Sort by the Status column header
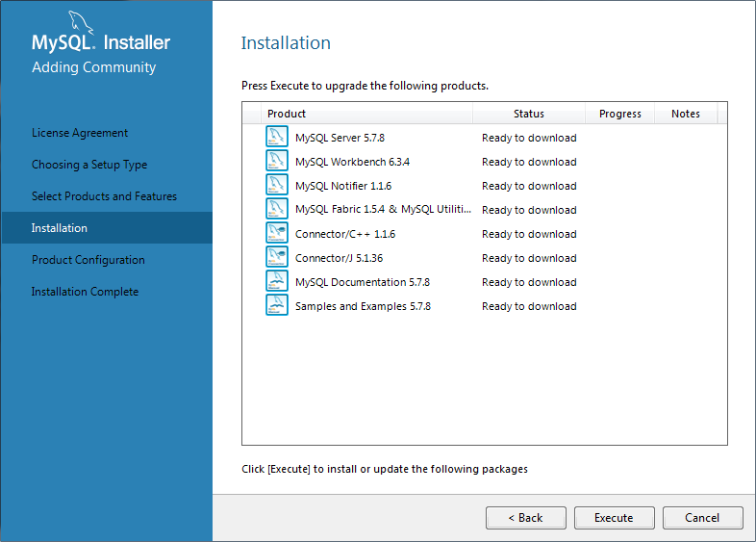Viewport: 756px width, 542px height. 528,114
